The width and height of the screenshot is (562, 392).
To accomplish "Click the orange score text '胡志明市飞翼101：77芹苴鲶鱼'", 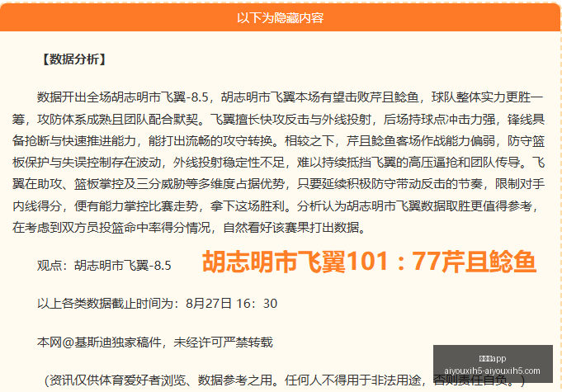I will coord(369,262).
